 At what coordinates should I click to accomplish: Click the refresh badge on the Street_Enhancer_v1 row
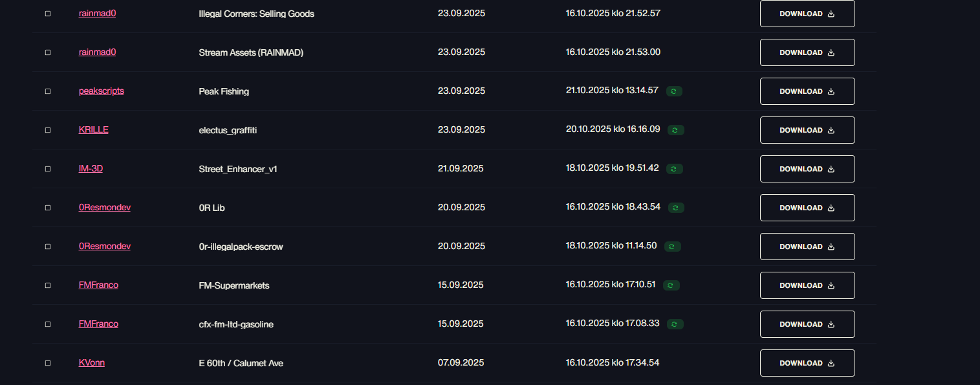[675, 169]
